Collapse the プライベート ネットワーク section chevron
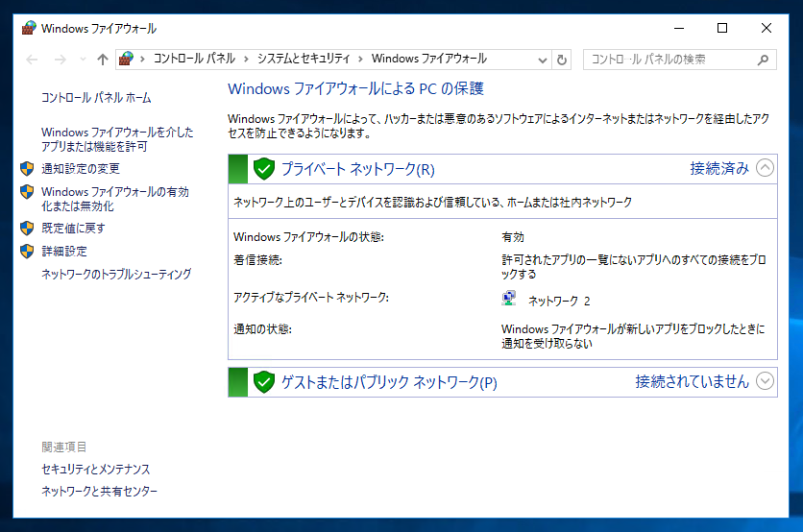This screenshot has height=532, width=803. point(765,167)
